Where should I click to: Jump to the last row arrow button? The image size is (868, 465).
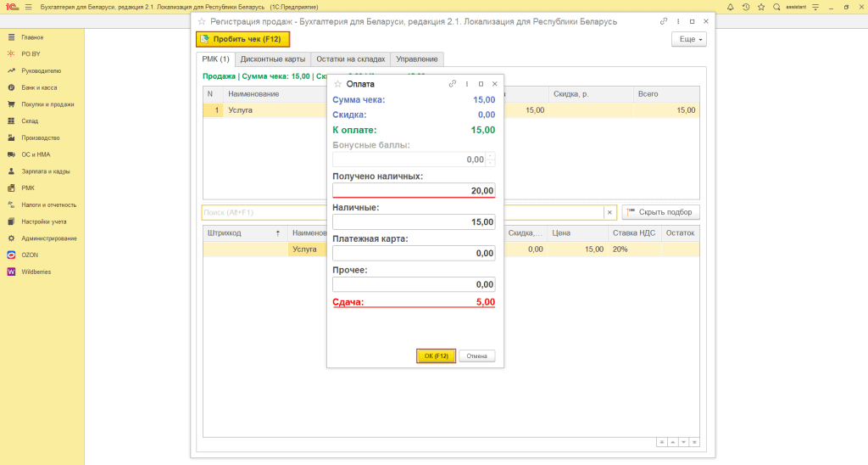click(x=694, y=442)
